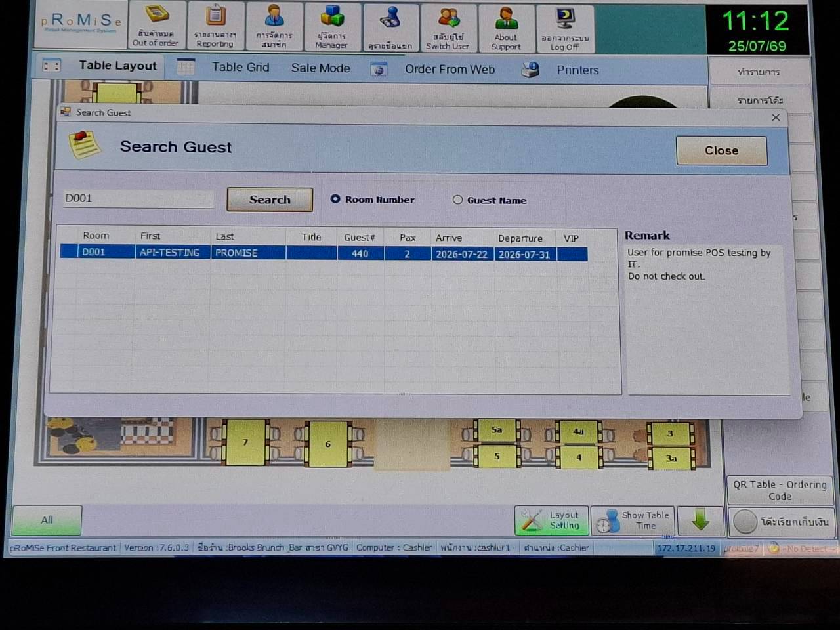Open the Manager icon
Image resolution: width=840 pixels, height=630 pixels.
pyautogui.click(x=332, y=26)
